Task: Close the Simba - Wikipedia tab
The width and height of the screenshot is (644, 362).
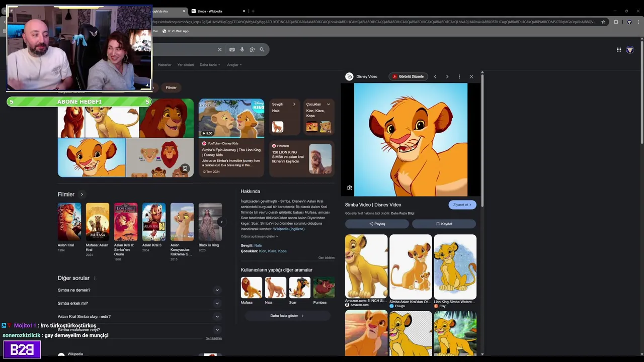Action: pyautogui.click(x=244, y=11)
